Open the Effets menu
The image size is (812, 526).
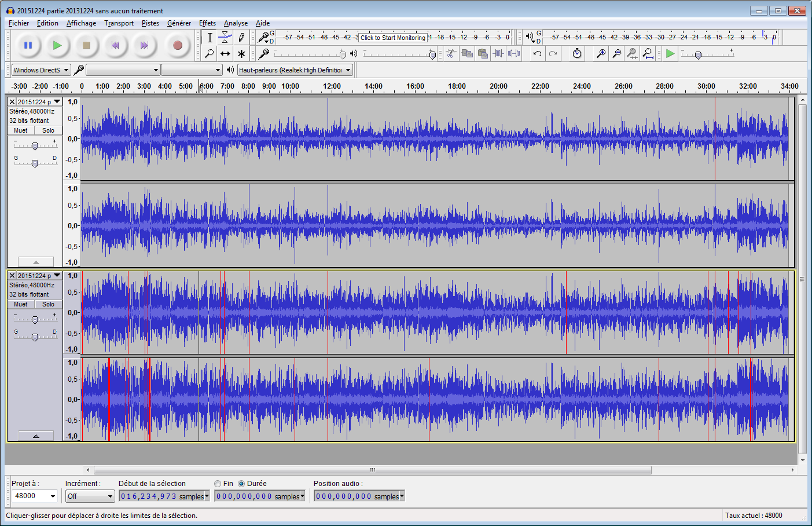[207, 23]
